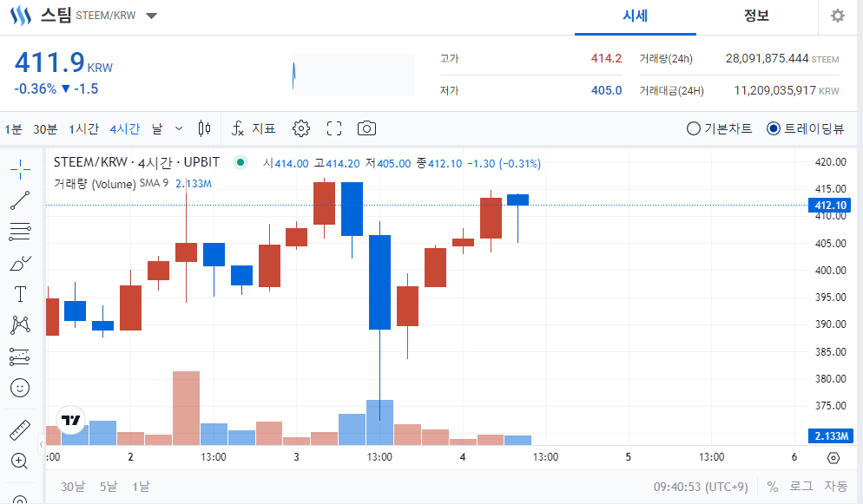Viewport: 863px width, 504px height.
Task: Open the horizontal lines Fibonacci tool
Action: tap(20, 232)
